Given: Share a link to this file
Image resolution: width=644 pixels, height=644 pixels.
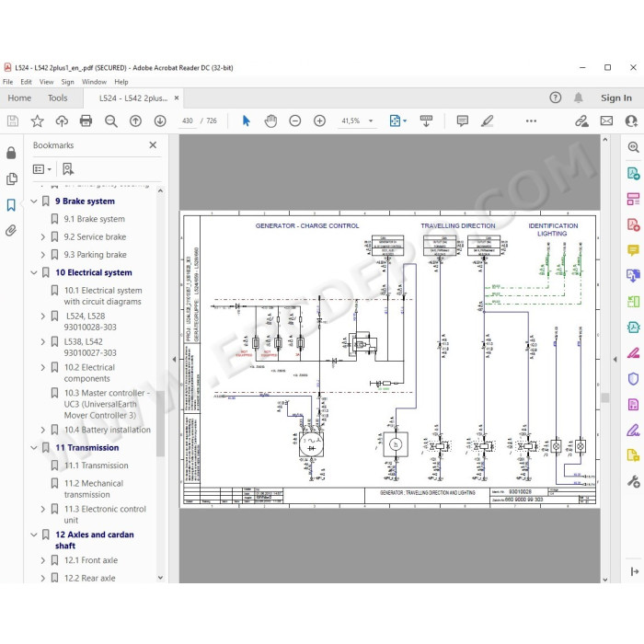Looking at the screenshot, I should pyautogui.click(x=581, y=121).
